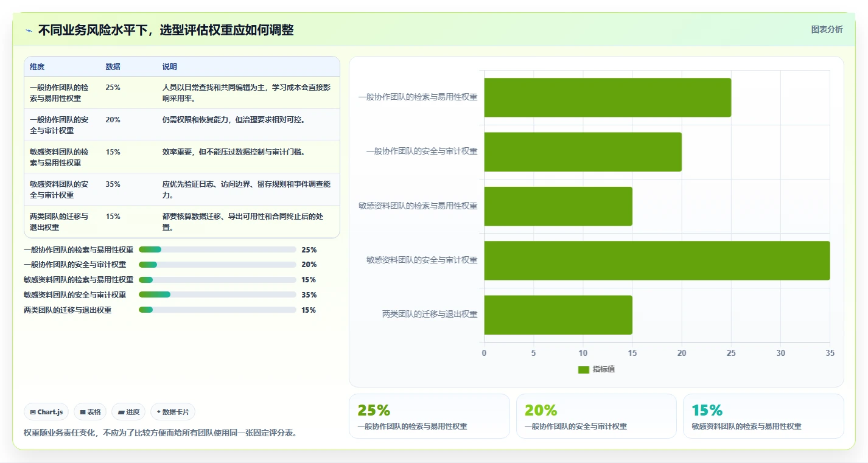Select the 数据卡片 tag chip

173,412
